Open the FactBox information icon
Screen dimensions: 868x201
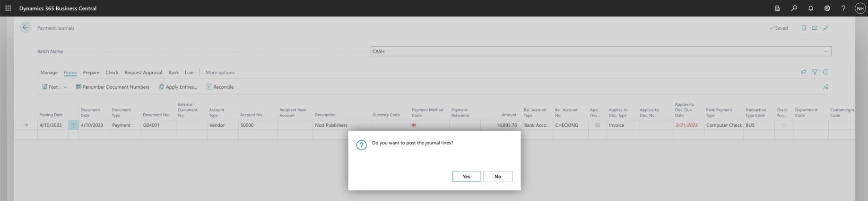pyautogui.click(x=826, y=72)
